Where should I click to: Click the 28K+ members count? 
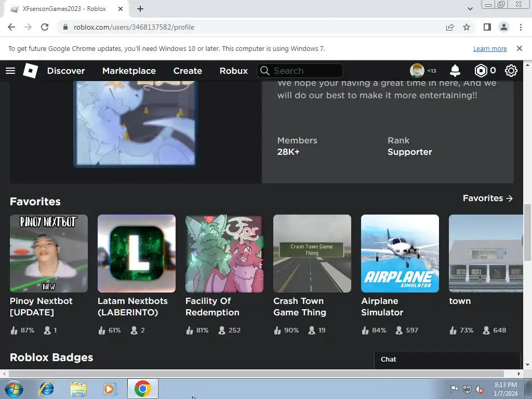(288, 152)
